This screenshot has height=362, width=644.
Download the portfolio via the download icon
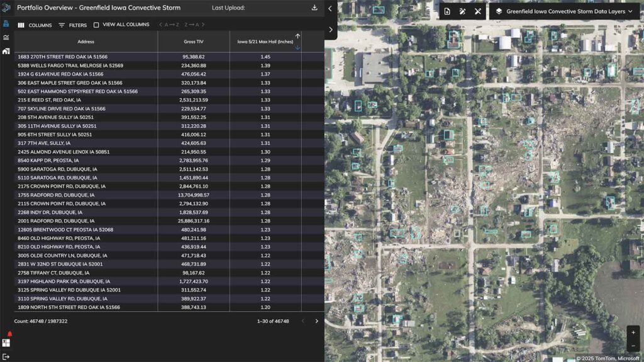(x=314, y=8)
